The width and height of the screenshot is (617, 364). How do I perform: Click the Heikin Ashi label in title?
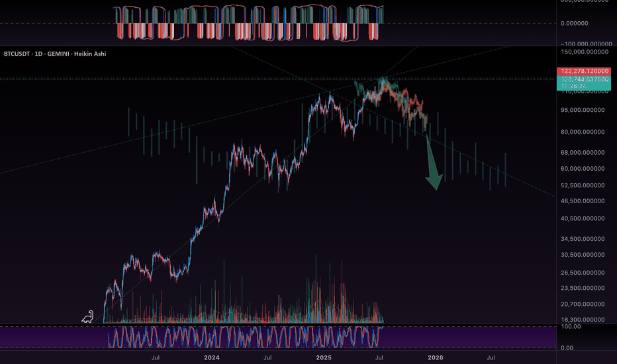click(90, 54)
